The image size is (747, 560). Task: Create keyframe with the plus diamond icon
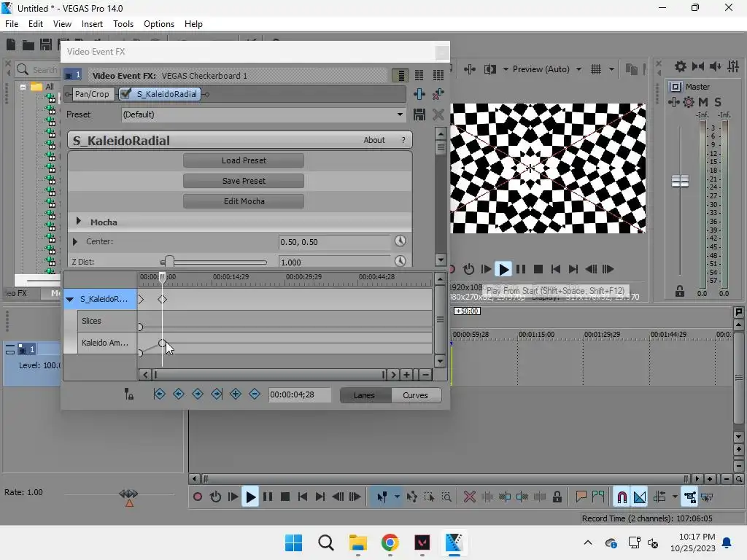(236, 394)
